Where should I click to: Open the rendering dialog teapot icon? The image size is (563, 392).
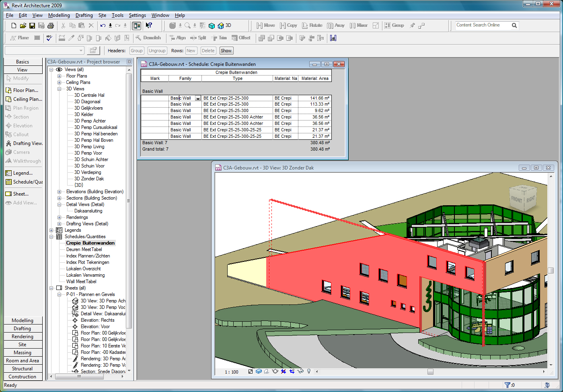coord(275,372)
